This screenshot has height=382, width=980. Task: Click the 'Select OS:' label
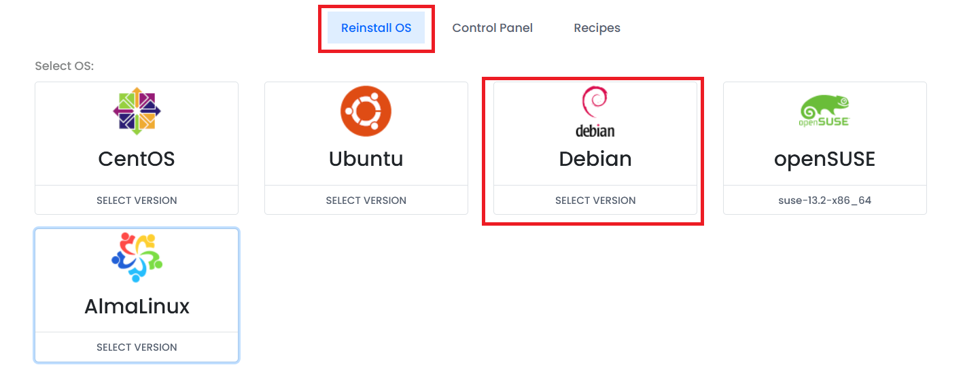click(64, 66)
